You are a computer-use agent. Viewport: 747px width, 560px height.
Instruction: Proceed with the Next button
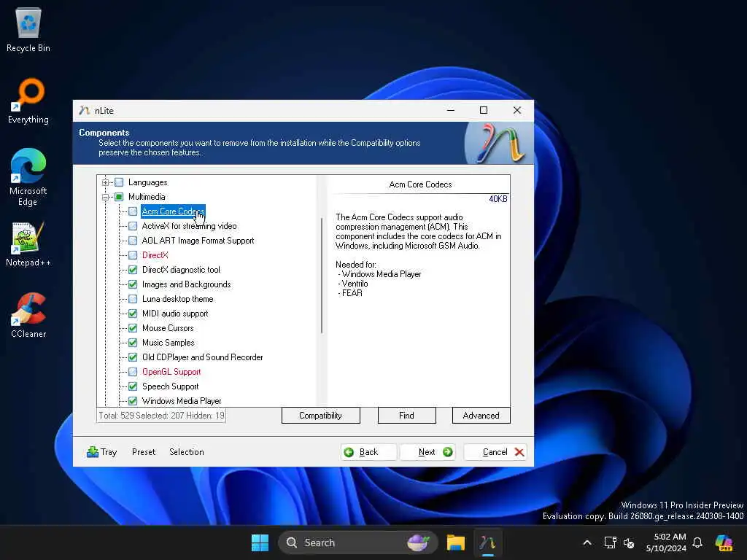(x=427, y=452)
